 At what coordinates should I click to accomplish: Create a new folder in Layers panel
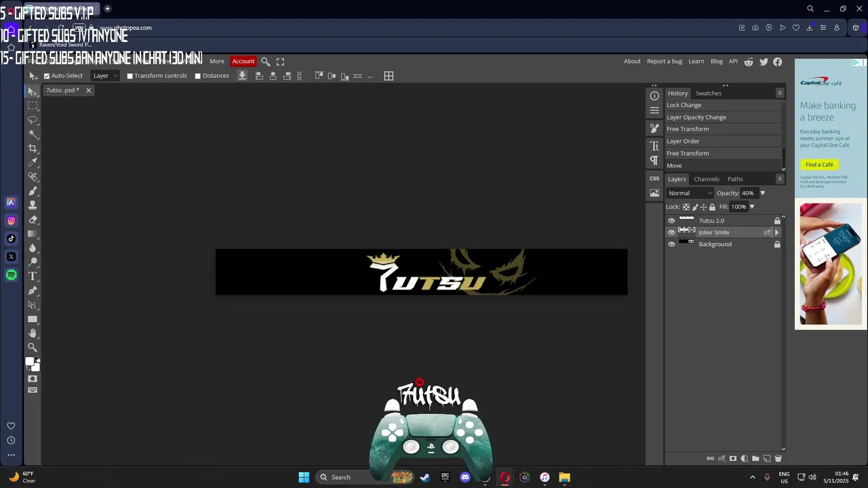(755, 459)
